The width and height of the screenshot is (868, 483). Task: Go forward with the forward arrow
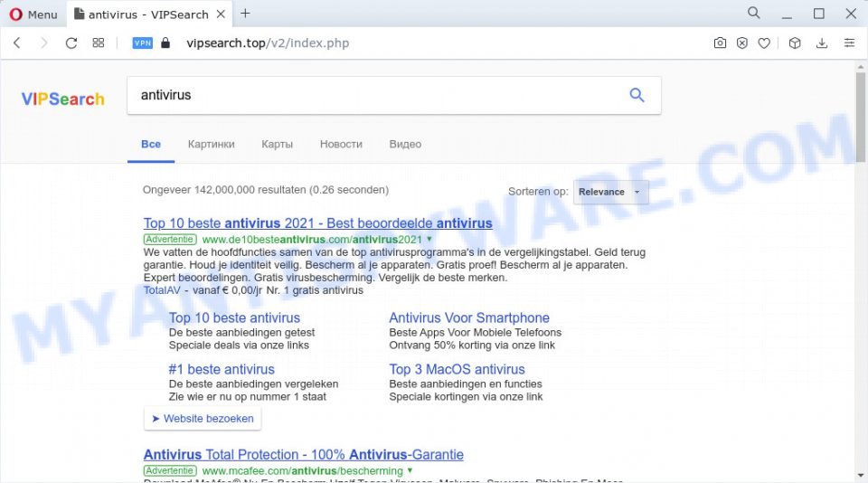click(43, 43)
